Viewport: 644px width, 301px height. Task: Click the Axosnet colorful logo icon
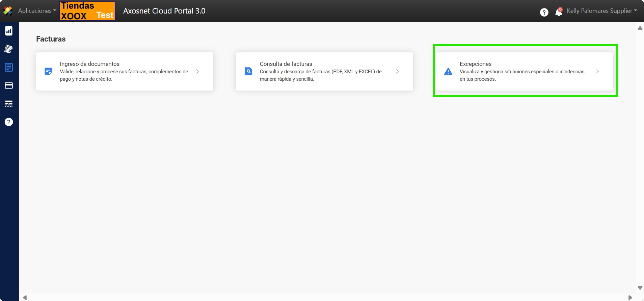(x=7, y=11)
